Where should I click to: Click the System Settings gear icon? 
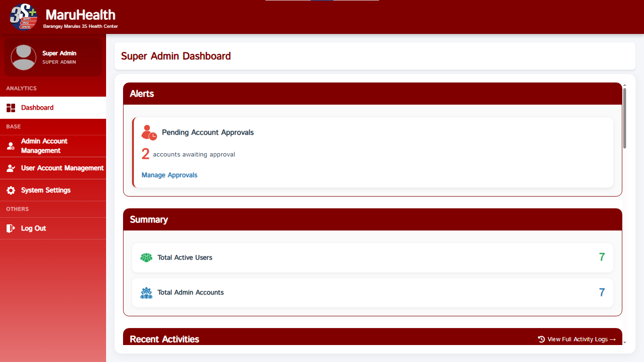11,190
